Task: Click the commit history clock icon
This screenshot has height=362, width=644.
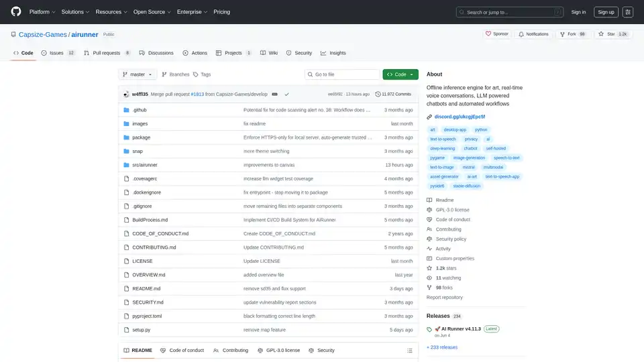Action: (x=378, y=95)
